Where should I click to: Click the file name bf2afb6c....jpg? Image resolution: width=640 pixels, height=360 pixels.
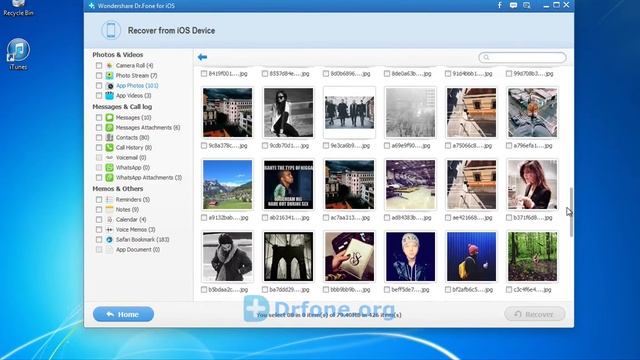point(472,290)
